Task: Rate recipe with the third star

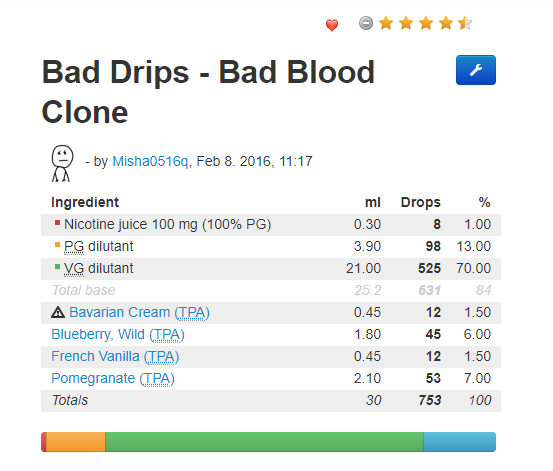Action: pyautogui.click(x=426, y=23)
